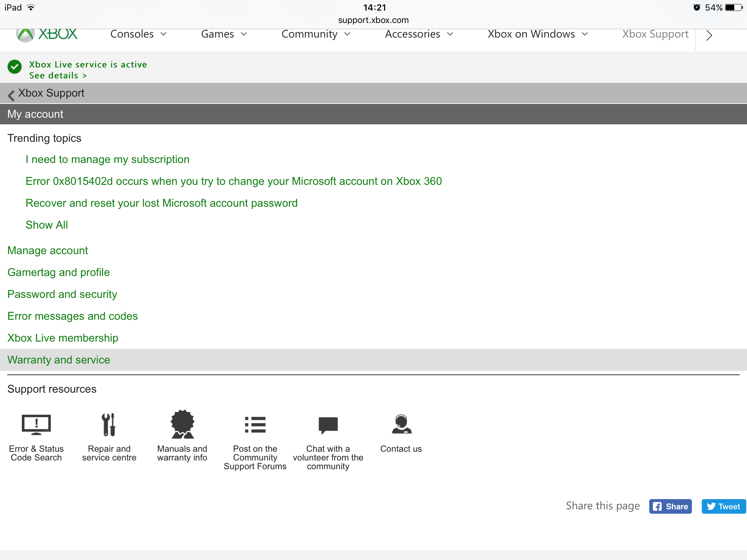Click 'See details >' for Xbox Live status
The image size is (747, 560).
(x=58, y=75)
